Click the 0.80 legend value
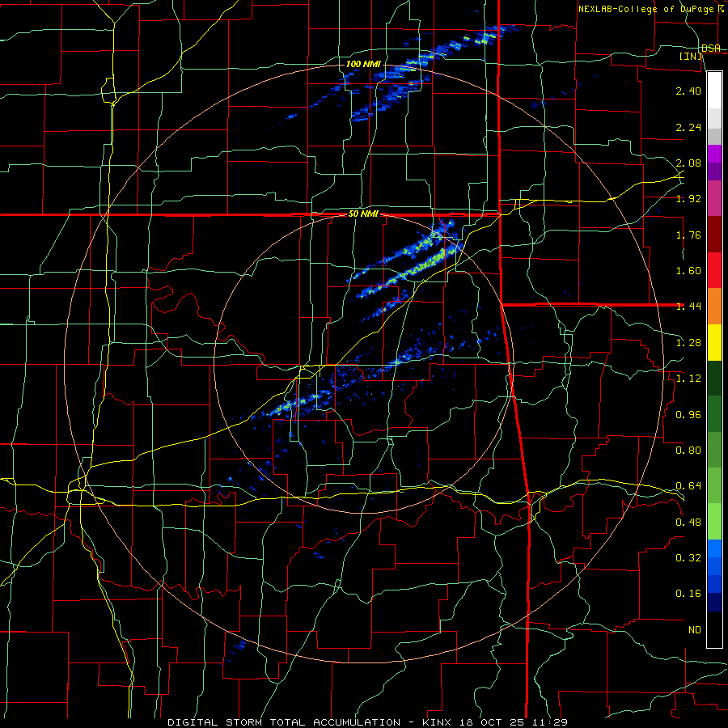The image size is (728, 728). [x=688, y=451]
